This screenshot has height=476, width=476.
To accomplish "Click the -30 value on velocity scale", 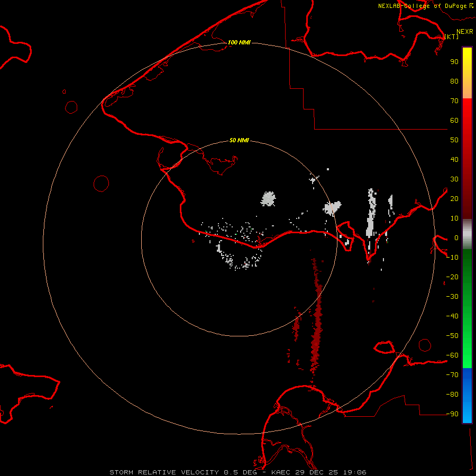I will click(x=452, y=297).
